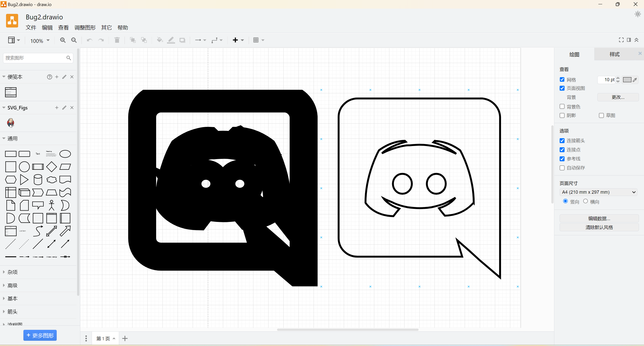
Task: Select the 横向 landscape radio button
Action: pyautogui.click(x=586, y=201)
